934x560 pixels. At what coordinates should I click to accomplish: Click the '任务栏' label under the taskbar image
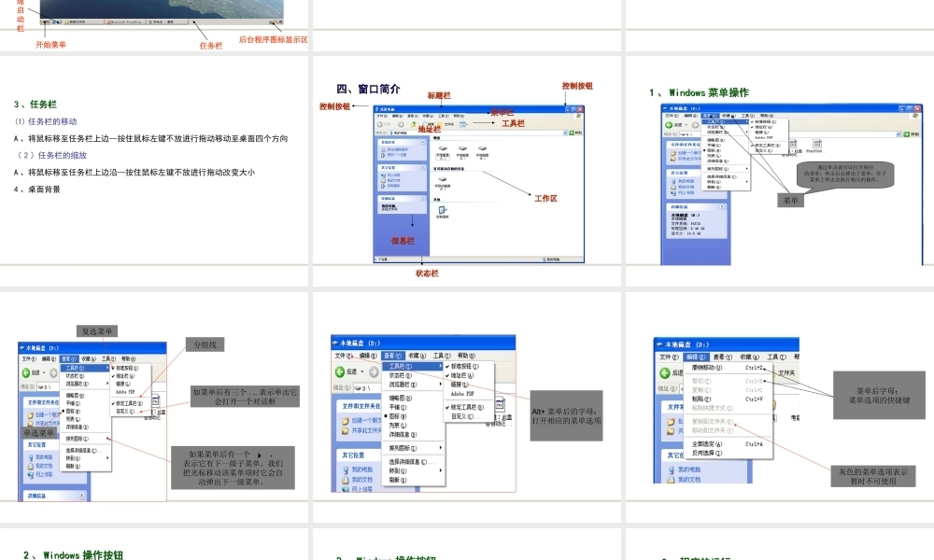coord(211,45)
